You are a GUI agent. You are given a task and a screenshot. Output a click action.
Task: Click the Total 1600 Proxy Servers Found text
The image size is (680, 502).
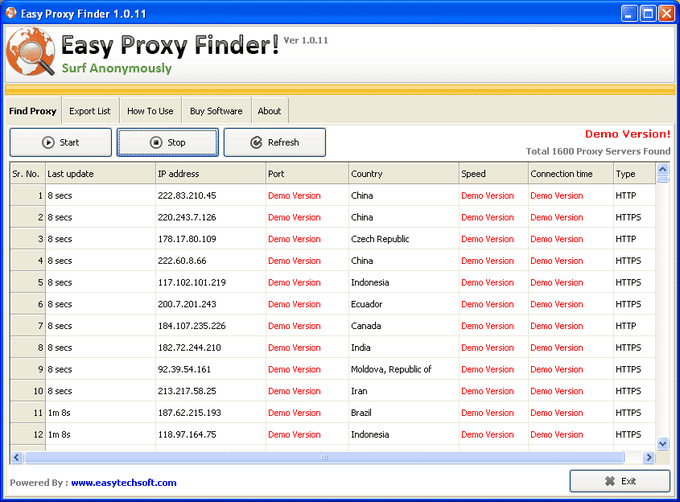598,151
